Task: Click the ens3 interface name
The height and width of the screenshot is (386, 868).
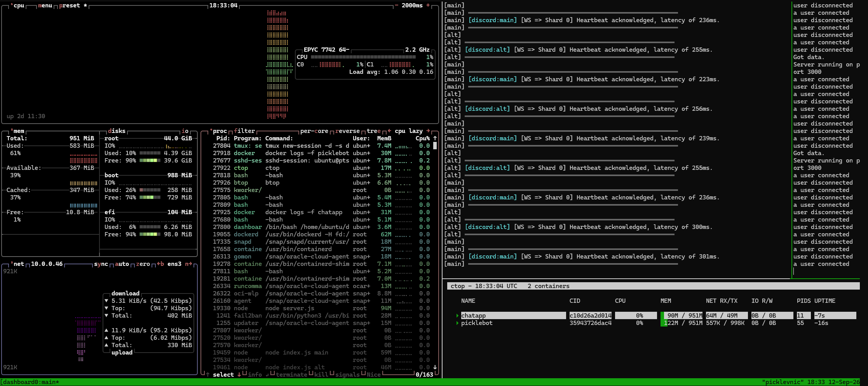Action: [174, 264]
